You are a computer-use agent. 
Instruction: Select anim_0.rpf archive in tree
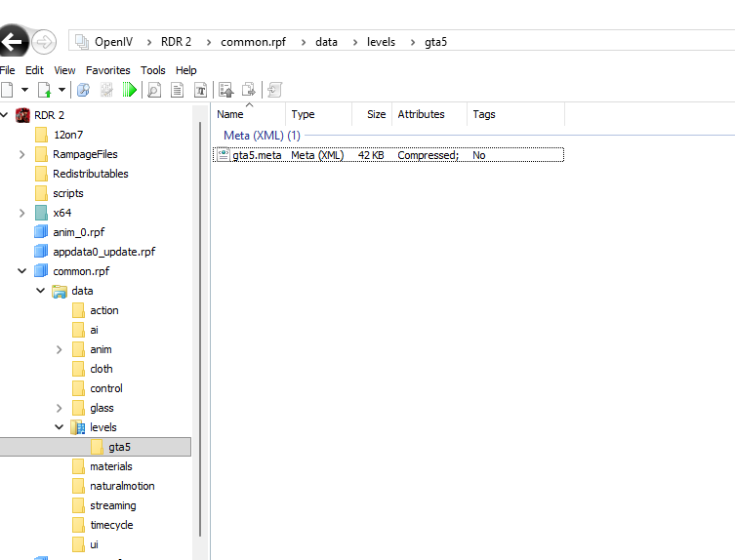(79, 232)
